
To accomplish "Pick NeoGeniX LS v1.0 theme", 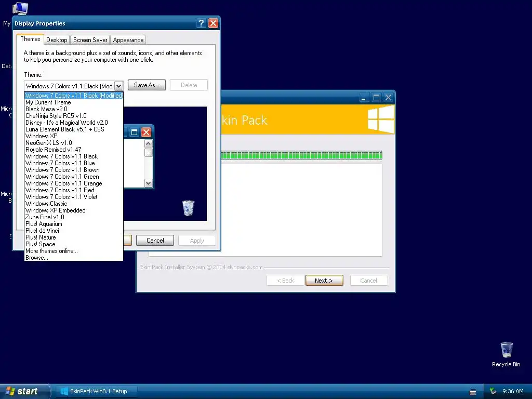I will coord(74,143).
